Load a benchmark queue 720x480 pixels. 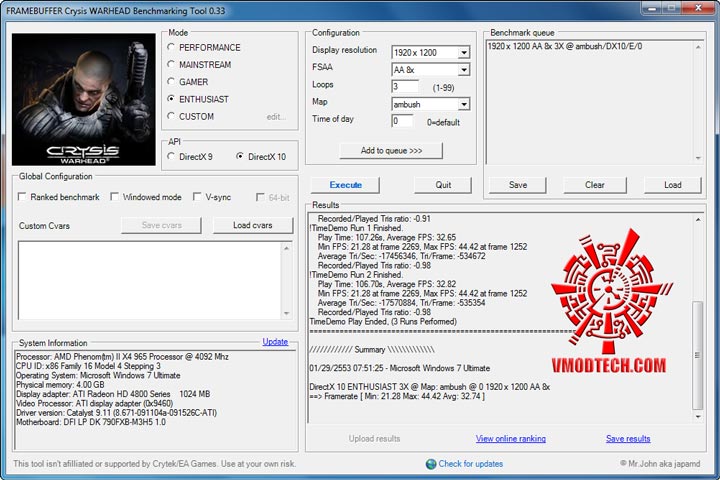coord(673,185)
